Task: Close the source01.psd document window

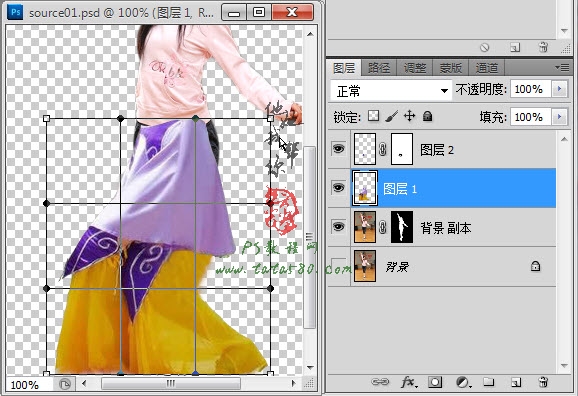Action: click(x=292, y=13)
